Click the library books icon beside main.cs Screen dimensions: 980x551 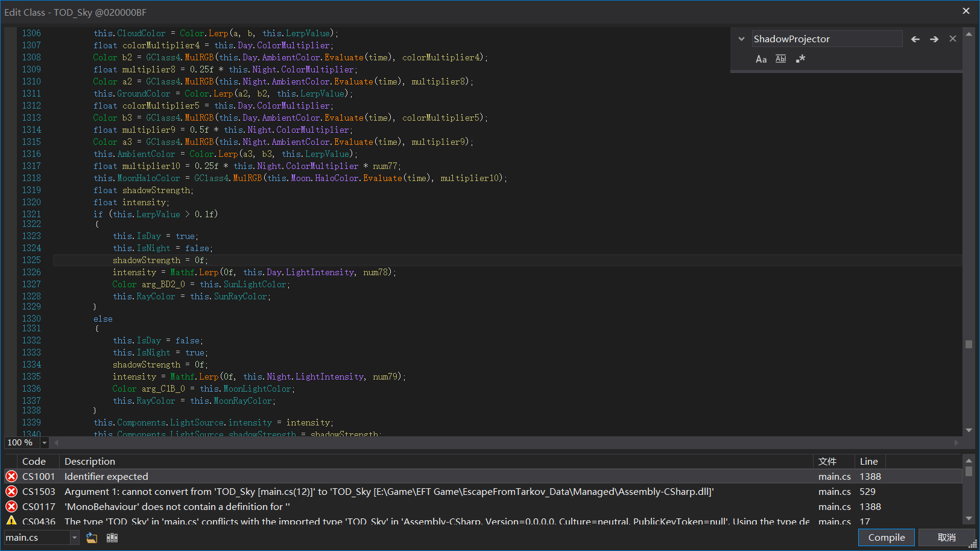(x=112, y=538)
